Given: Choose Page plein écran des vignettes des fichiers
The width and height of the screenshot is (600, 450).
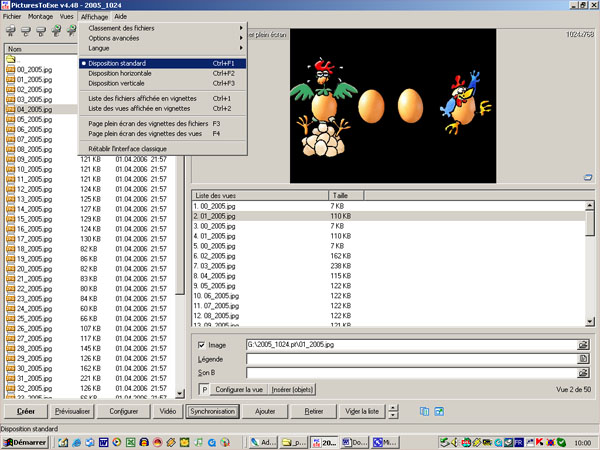Looking at the screenshot, I should (x=163, y=124).
